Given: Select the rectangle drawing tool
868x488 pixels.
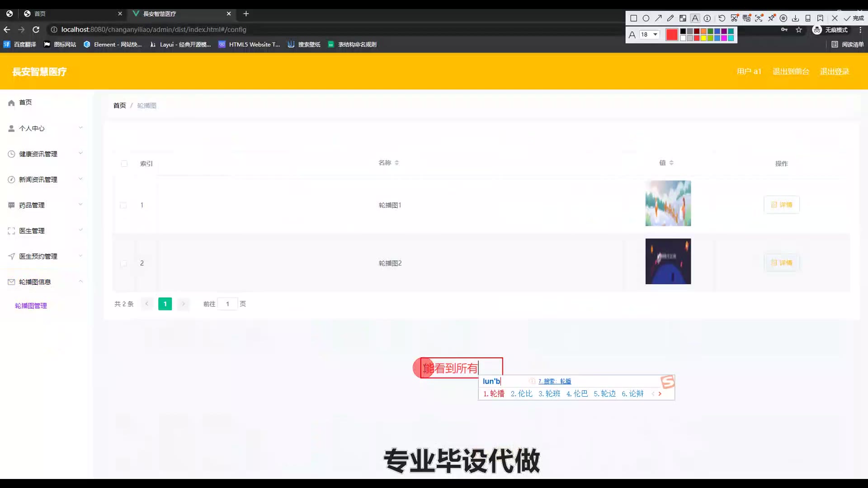Looking at the screenshot, I should tap(633, 18).
